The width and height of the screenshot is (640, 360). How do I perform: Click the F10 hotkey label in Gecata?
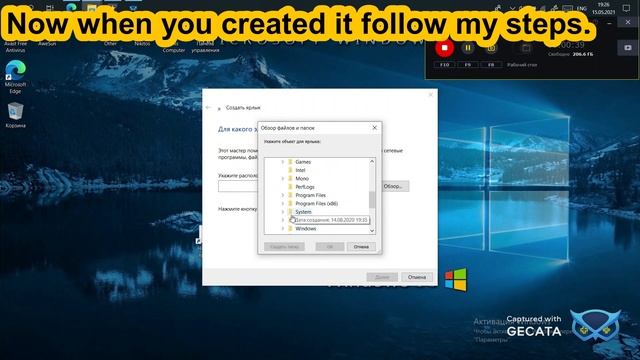point(444,64)
